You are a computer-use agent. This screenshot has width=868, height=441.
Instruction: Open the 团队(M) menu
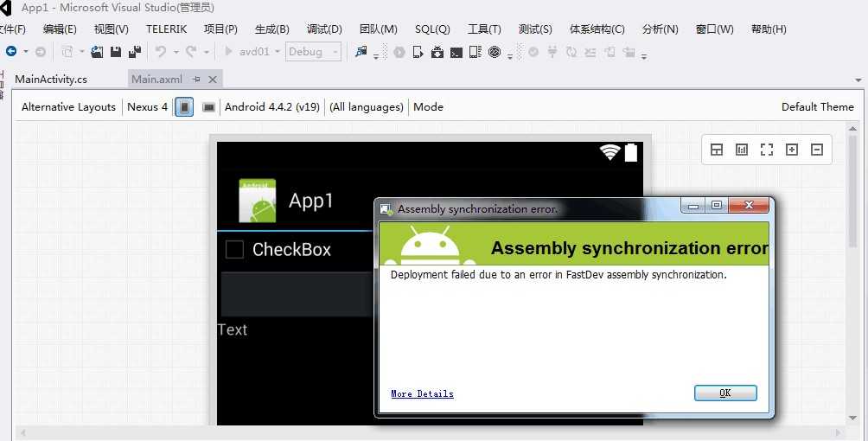coord(378,29)
